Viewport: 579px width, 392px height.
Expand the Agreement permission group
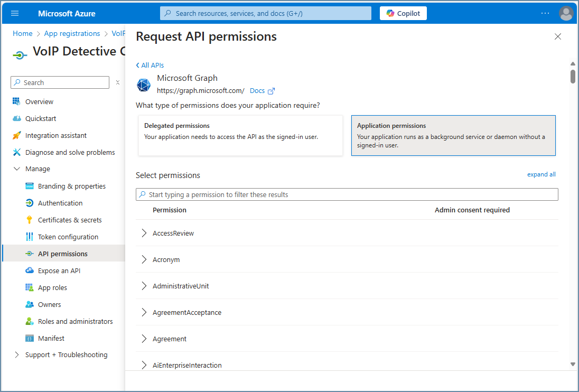[x=144, y=339]
